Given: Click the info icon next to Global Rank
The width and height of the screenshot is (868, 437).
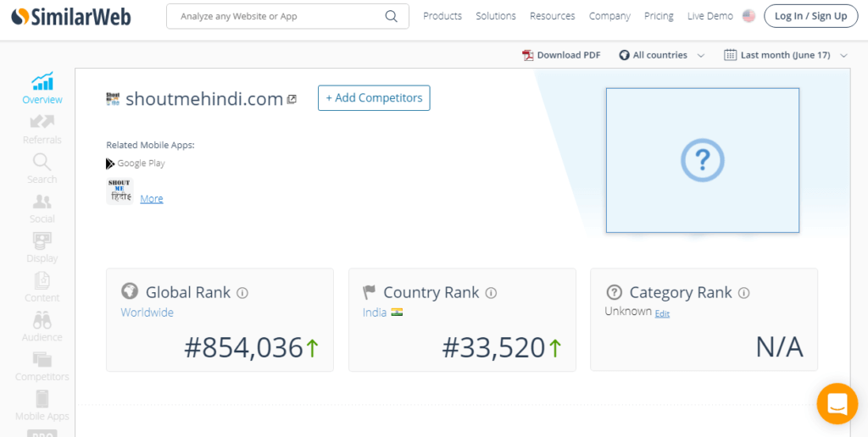Looking at the screenshot, I should [242, 293].
